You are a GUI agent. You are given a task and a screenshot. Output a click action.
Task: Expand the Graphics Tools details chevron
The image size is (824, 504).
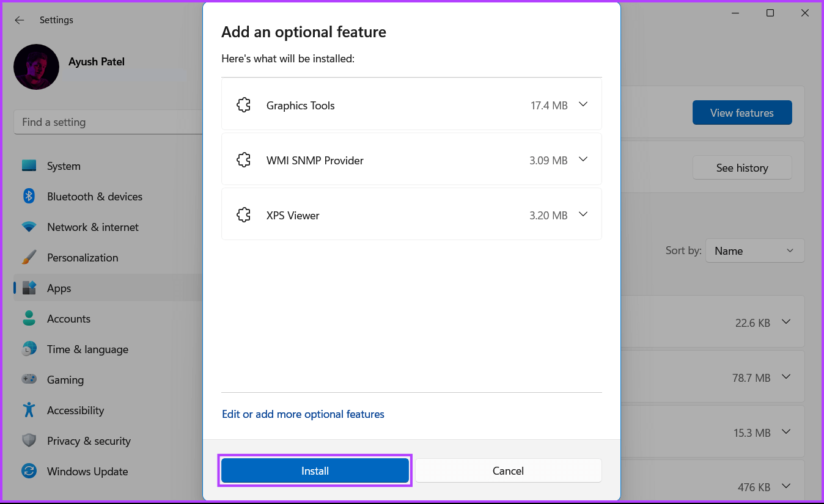pyautogui.click(x=583, y=104)
